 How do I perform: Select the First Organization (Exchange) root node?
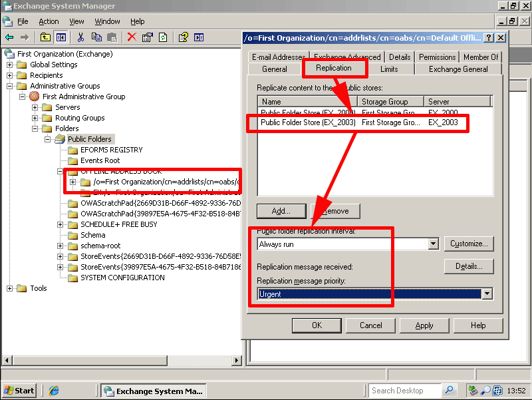pyautogui.click(x=65, y=54)
